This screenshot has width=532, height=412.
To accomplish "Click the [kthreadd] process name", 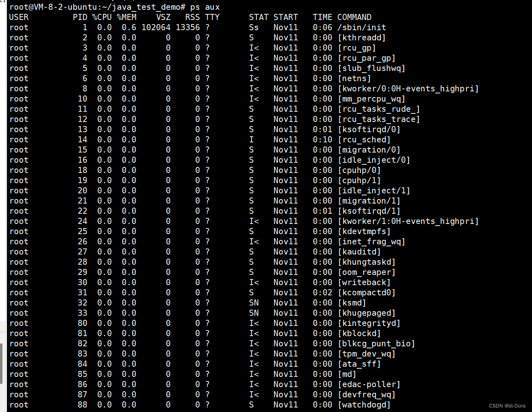I will (x=362, y=38).
